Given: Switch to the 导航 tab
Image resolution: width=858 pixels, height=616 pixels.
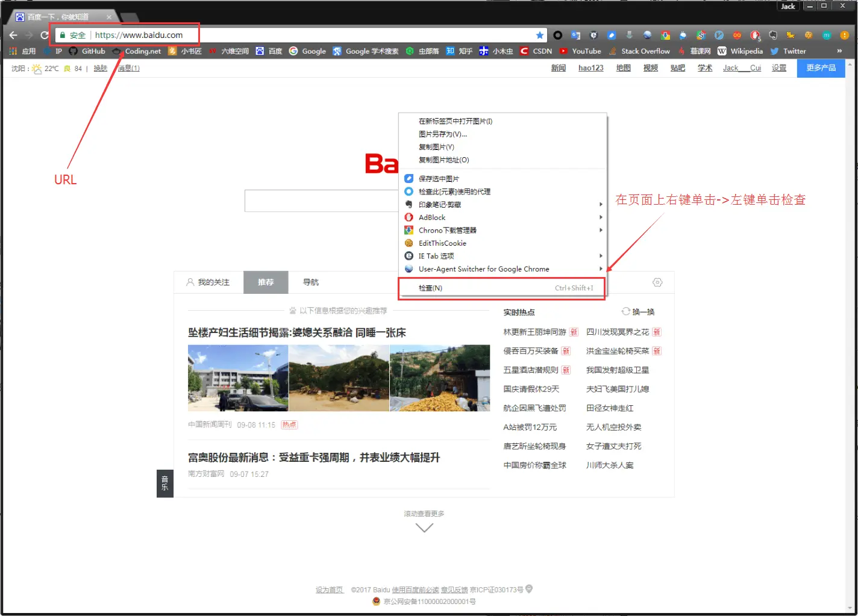Looking at the screenshot, I should 310,282.
